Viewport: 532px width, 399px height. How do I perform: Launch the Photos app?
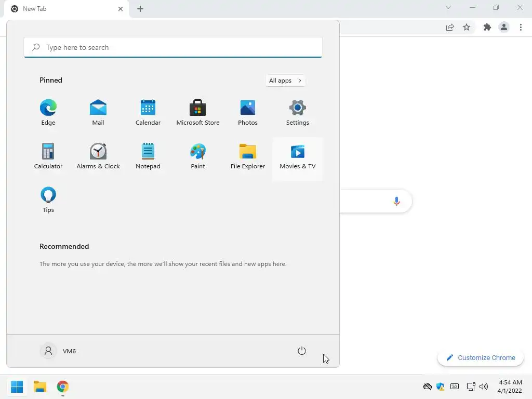point(248,113)
